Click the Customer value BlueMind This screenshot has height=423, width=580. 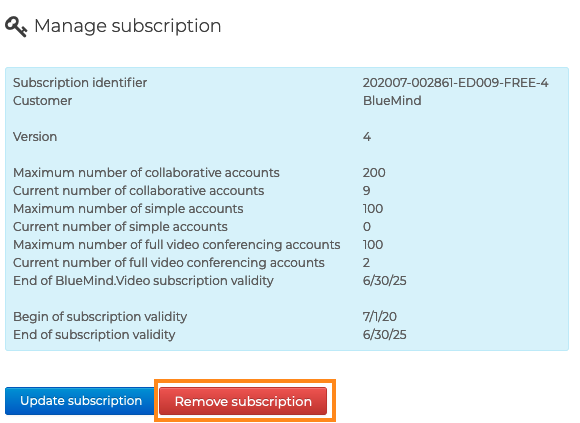[392, 101]
